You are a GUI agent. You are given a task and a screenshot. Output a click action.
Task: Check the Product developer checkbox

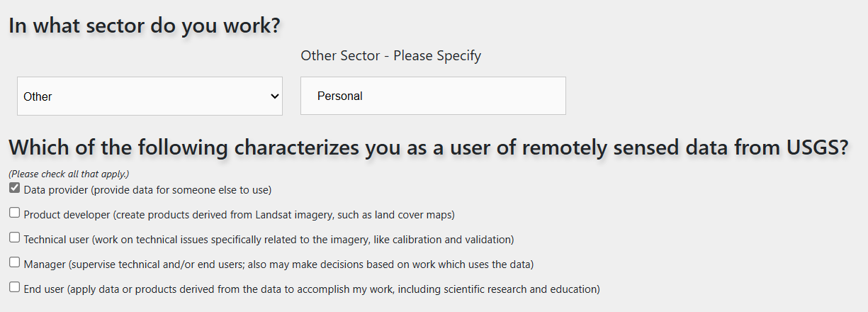pyautogui.click(x=14, y=213)
